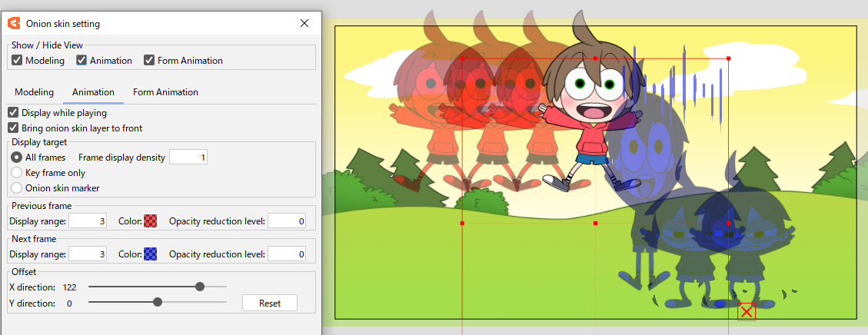This screenshot has height=335, width=868.
Task: Switch to the Form Animation tab
Action: (x=165, y=92)
